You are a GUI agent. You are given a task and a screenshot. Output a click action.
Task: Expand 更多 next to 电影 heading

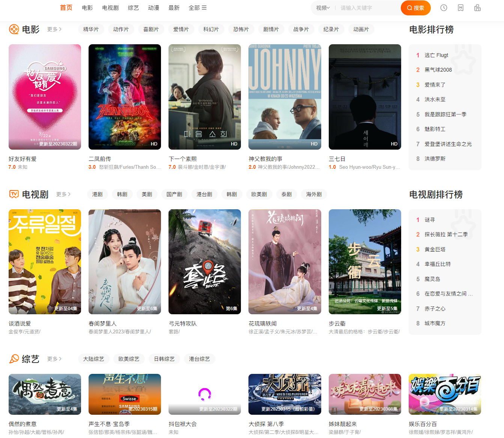coord(54,29)
